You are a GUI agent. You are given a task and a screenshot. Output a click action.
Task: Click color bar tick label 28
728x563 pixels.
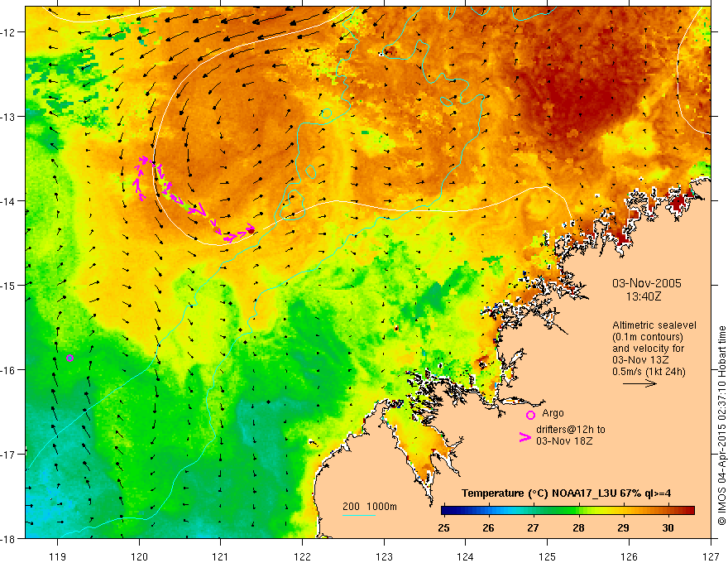pos(578,528)
